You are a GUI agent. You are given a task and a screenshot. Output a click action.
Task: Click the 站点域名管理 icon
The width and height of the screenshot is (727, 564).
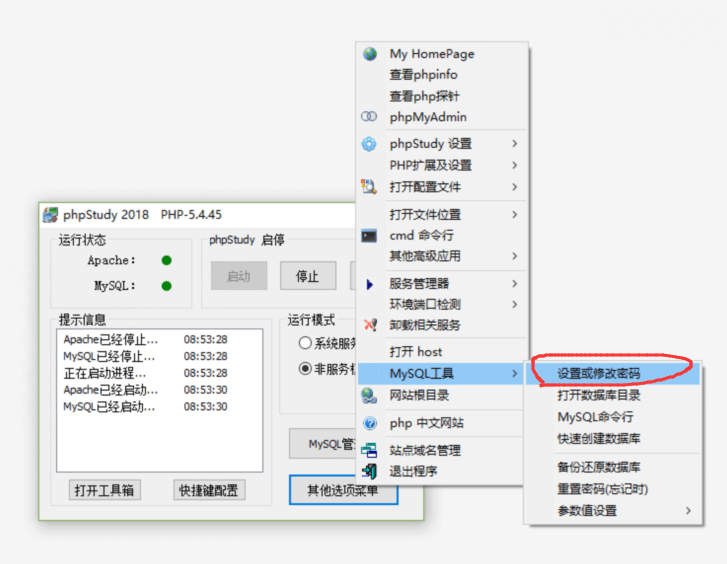coord(370,450)
